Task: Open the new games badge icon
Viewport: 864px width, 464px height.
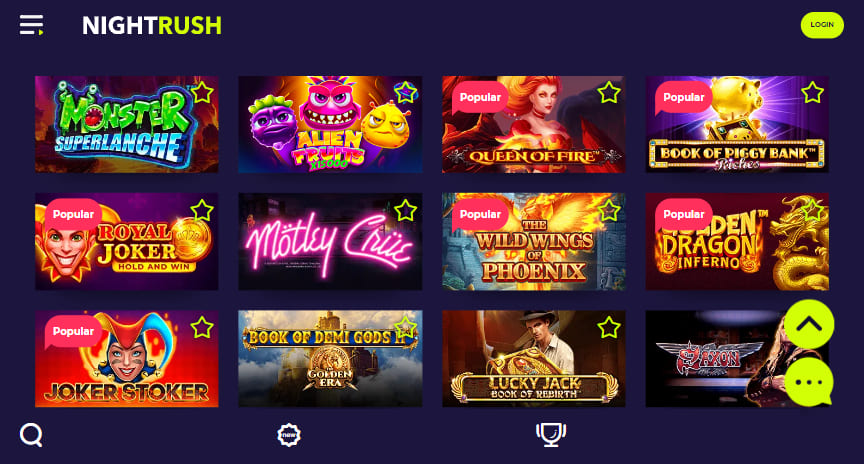Action: click(289, 435)
